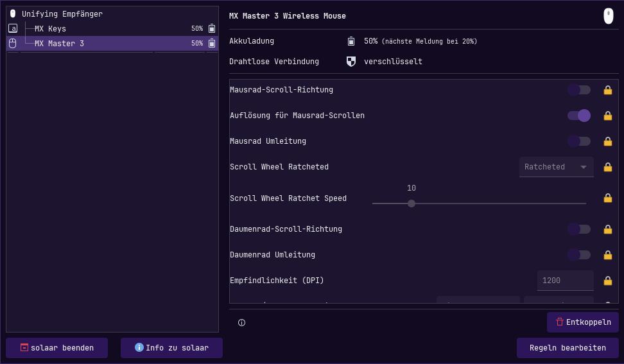
Task: Click lock icon for Empfindlichkeit (DPI)
Action: (x=608, y=281)
